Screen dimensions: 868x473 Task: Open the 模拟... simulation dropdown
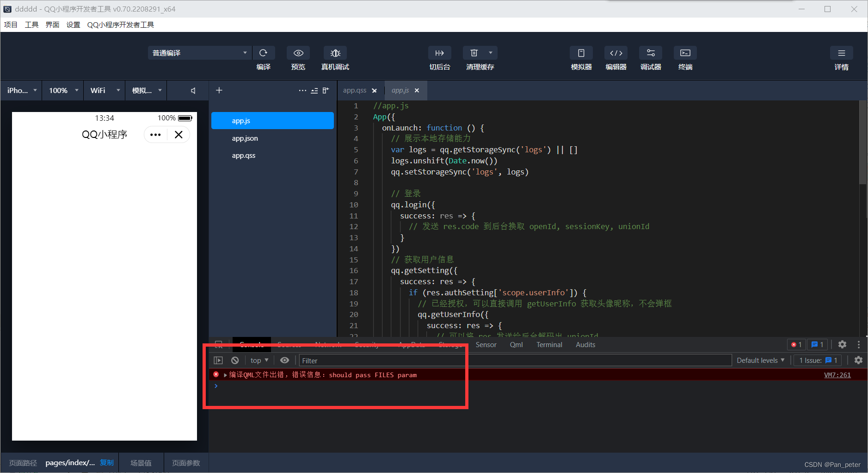pos(147,91)
